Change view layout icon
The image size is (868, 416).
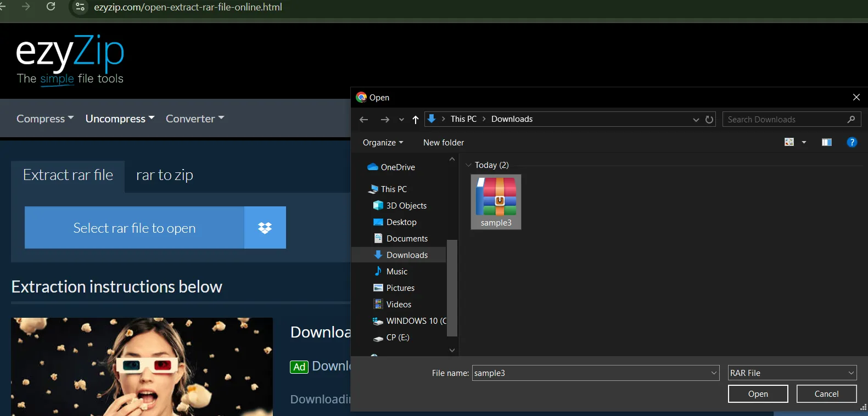click(x=789, y=142)
